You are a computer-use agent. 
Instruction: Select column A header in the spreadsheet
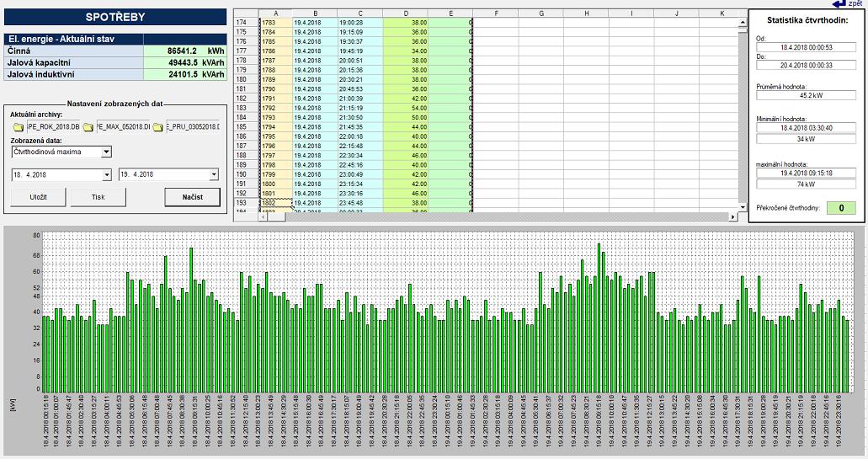[x=276, y=13]
